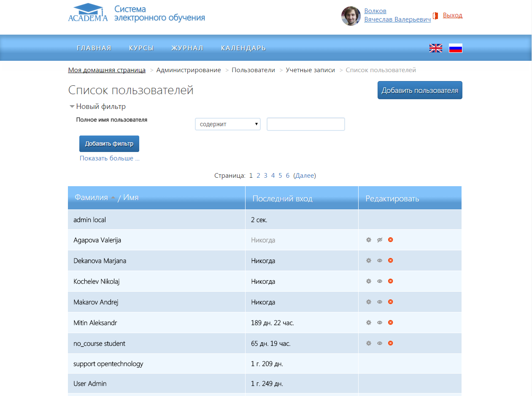Click the 'Выход' logout link

452,15
